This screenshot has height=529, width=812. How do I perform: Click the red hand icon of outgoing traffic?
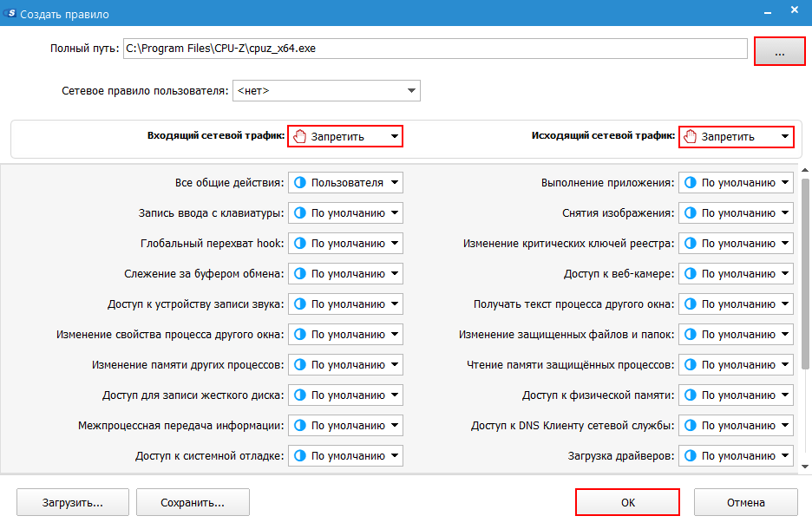pyautogui.click(x=691, y=137)
